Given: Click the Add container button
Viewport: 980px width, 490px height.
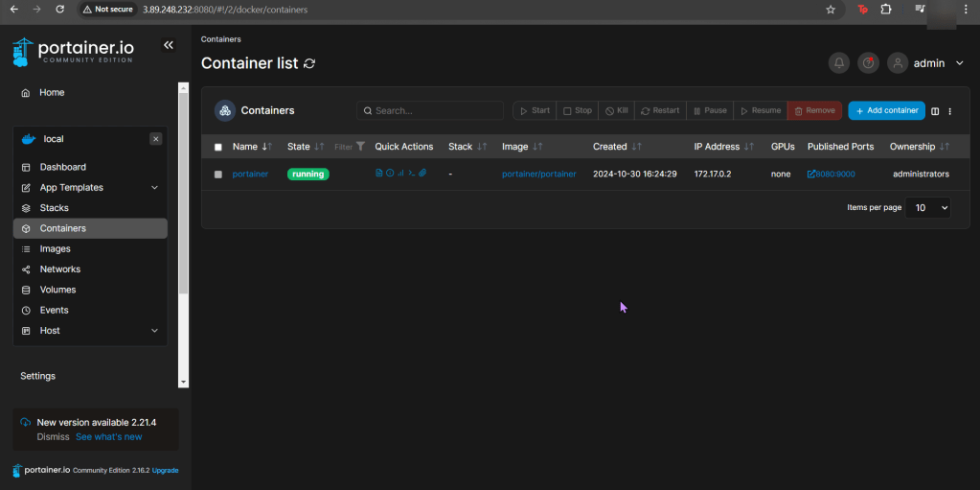Looking at the screenshot, I should coord(886,110).
